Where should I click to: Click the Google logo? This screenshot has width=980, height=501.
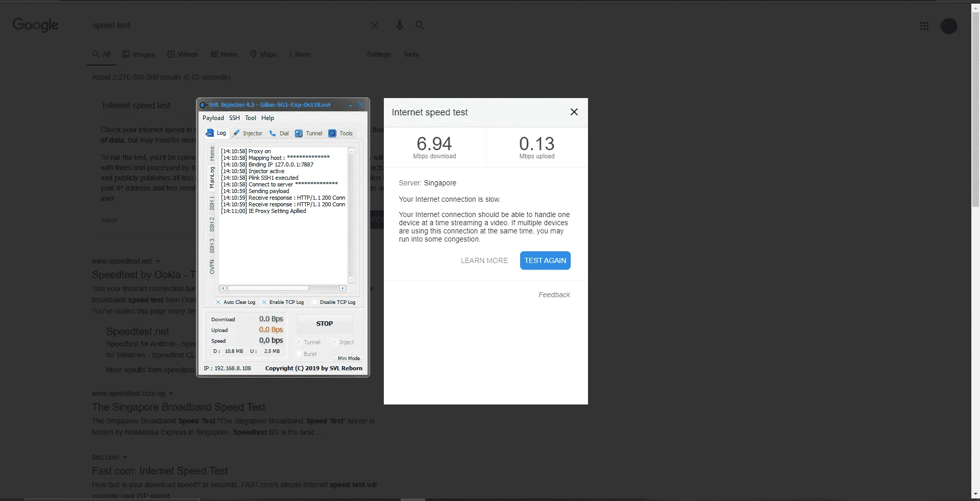click(x=36, y=25)
